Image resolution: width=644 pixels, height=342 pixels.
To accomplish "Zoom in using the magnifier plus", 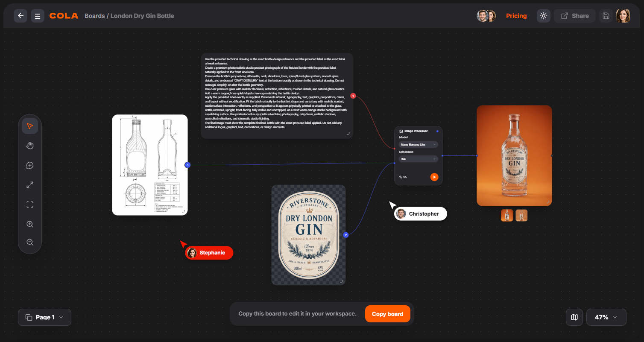I will click(x=30, y=224).
